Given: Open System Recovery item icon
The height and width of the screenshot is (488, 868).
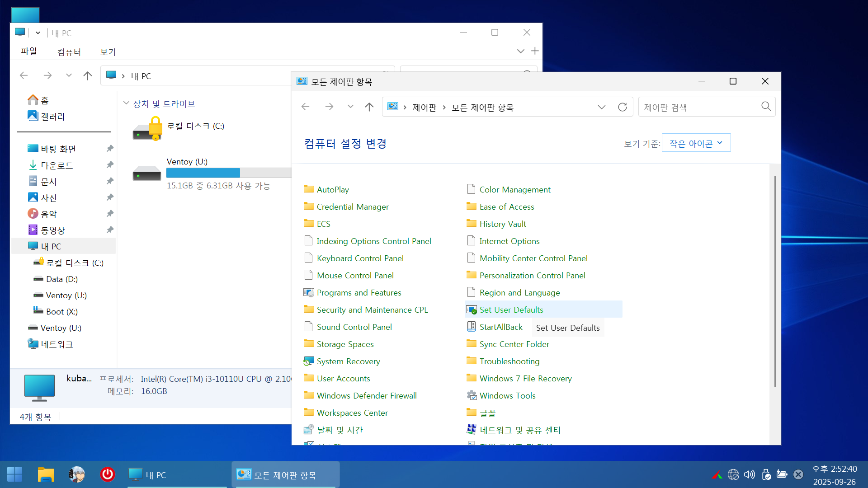Looking at the screenshot, I should [x=309, y=361].
